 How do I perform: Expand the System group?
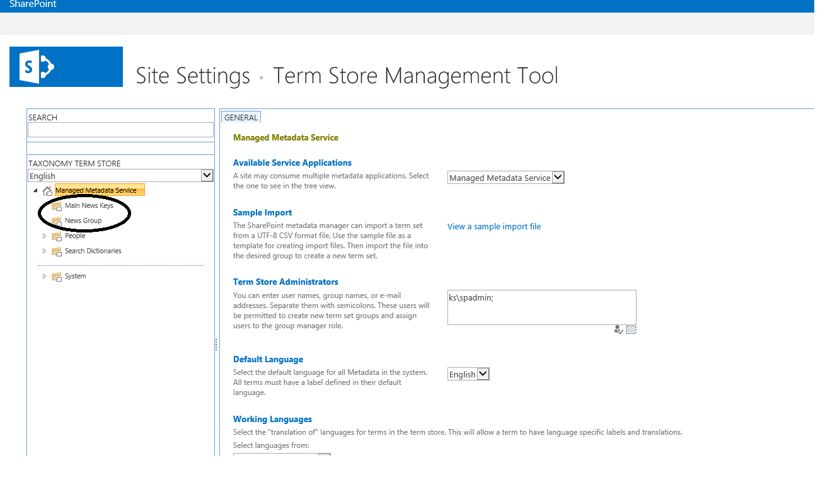tap(44, 277)
